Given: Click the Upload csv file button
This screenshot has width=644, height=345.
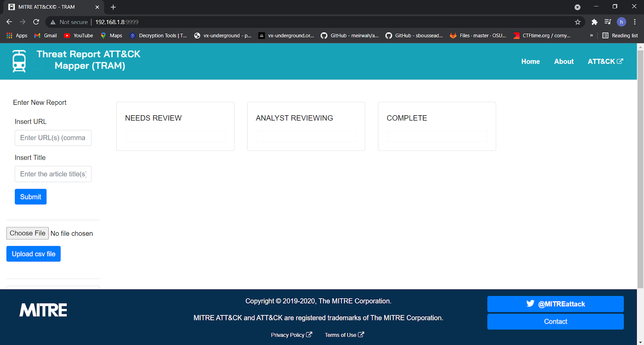Looking at the screenshot, I should [33, 254].
